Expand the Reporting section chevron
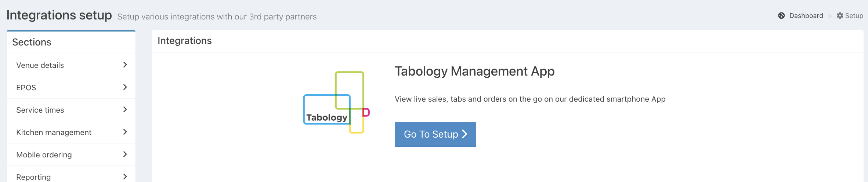Image resolution: width=868 pixels, height=182 pixels. pos(125,176)
